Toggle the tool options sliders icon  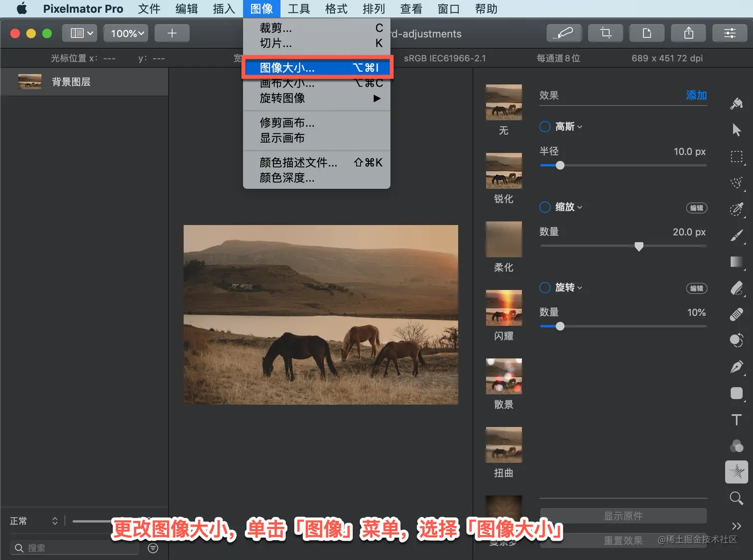click(730, 33)
